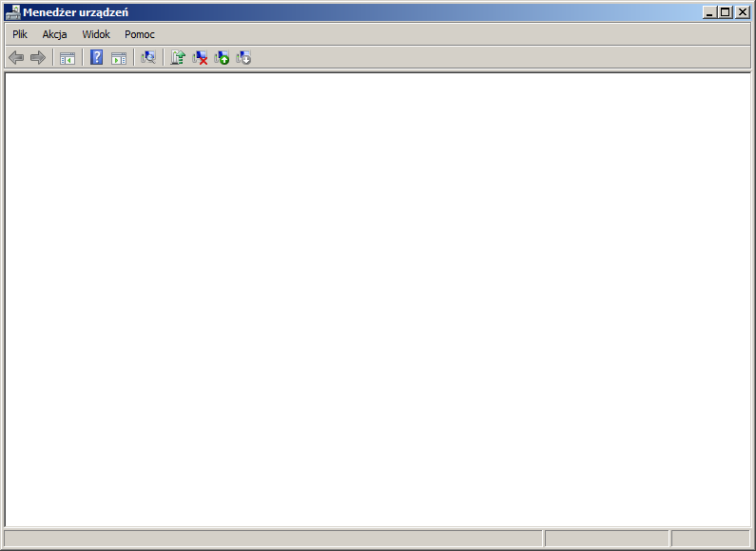Click Uninstall device icon with red X

tap(200, 58)
